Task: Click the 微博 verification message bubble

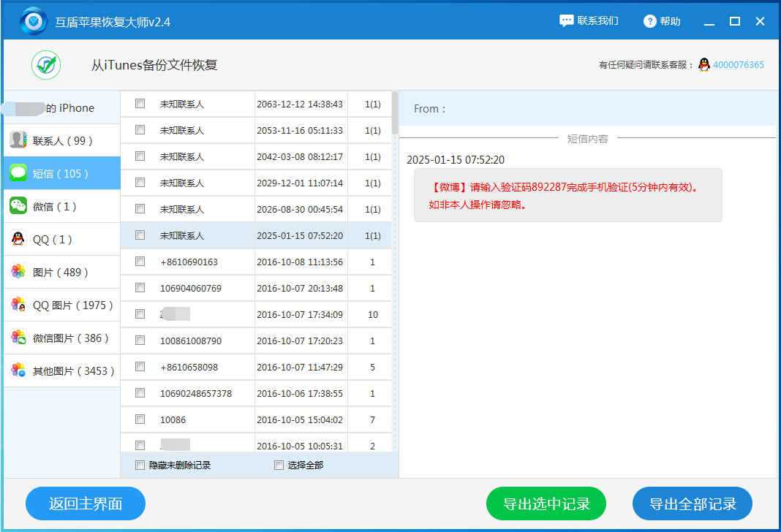Action: coord(567,195)
